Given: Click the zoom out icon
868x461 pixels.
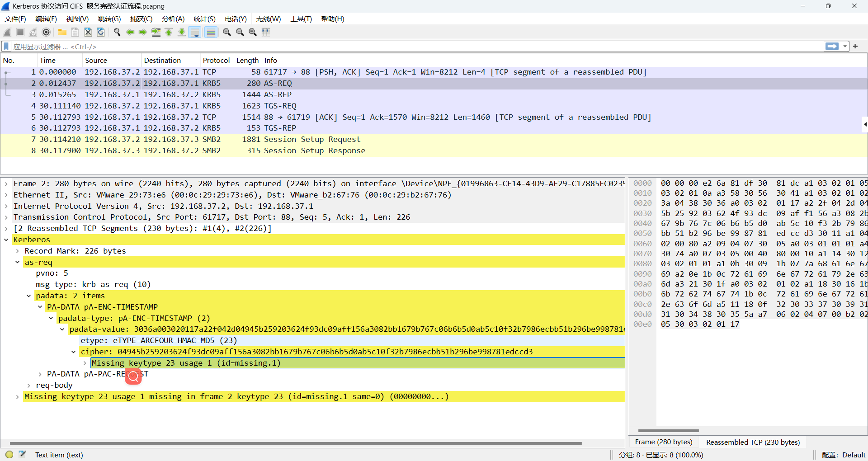Looking at the screenshot, I should (x=240, y=32).
